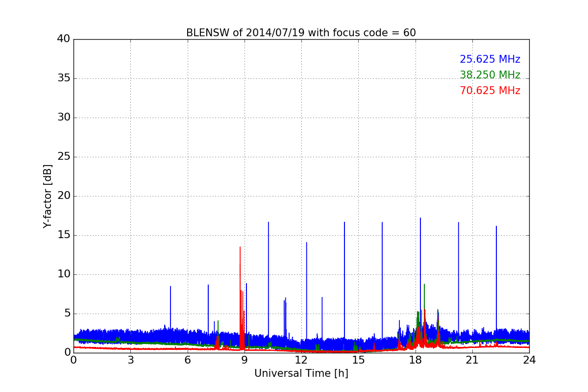Click the x-axis tick label 18

(x=416, y=360)
